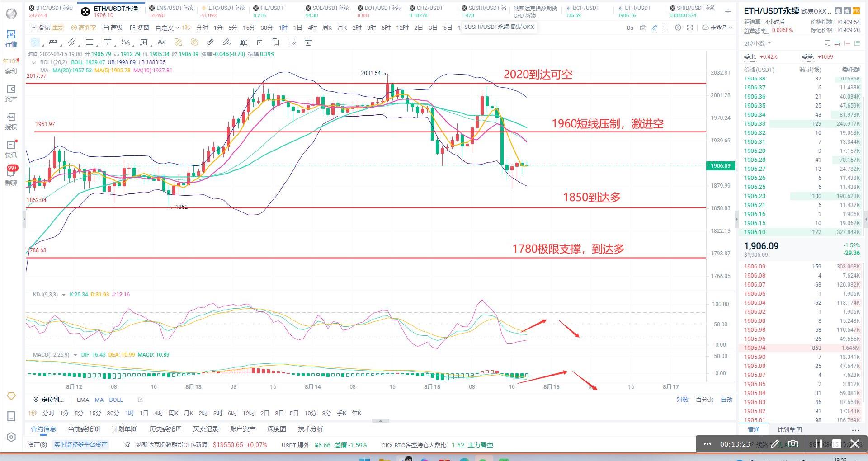868x461 pixels.
Task: Open the 2位小数 decimal precision dropdown
Action: click(757, 43)
